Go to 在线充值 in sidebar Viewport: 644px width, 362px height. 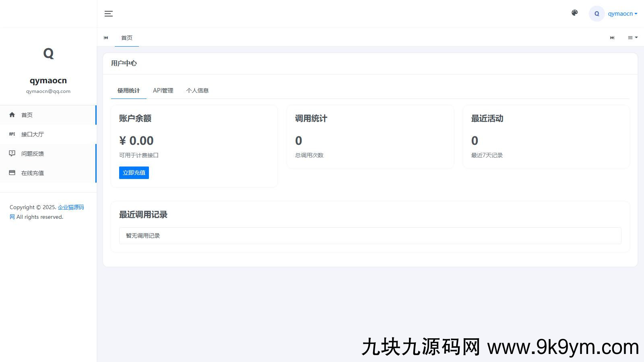33,173
